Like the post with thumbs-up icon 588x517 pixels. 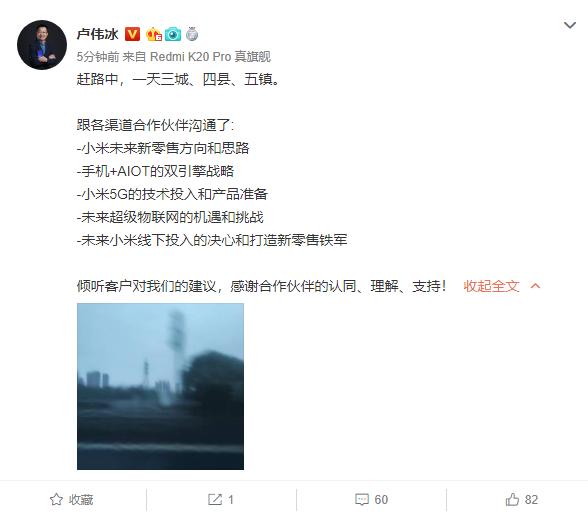point(512,499)
